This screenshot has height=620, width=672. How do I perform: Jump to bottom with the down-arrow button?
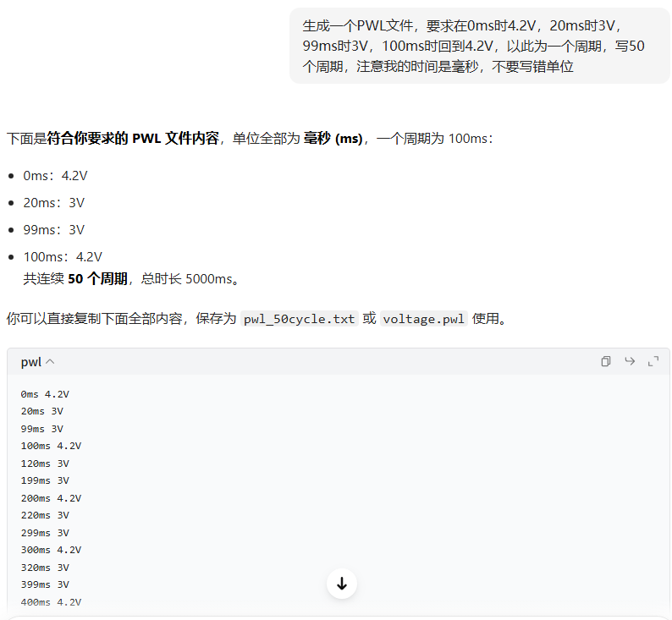342,584
